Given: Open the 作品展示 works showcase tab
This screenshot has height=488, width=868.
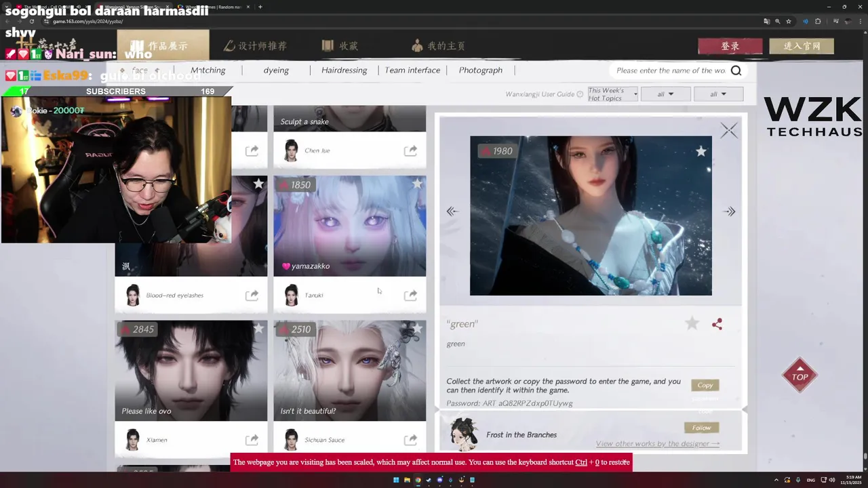Looking at the screenshot, I should (162, 45).
